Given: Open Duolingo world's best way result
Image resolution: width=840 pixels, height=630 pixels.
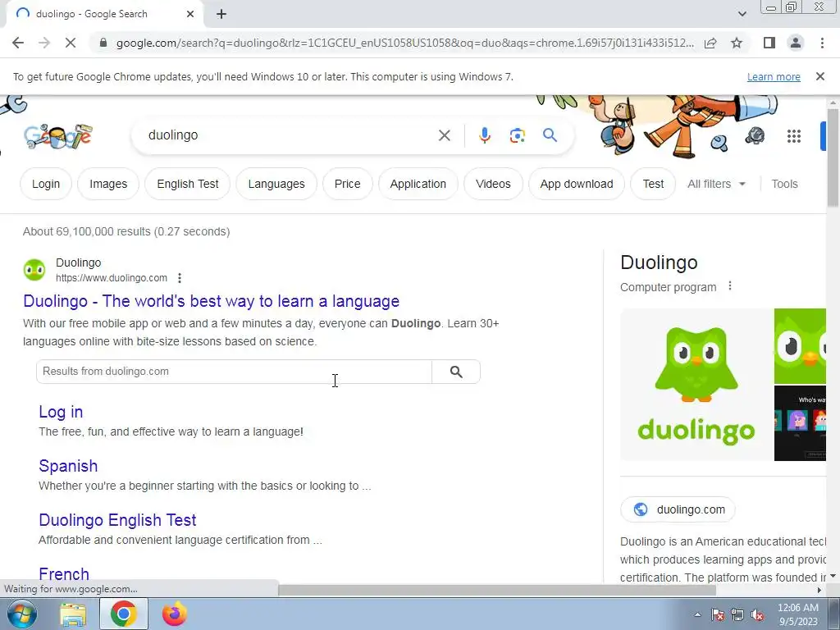Looking at the screenshot, I should pos(211,301).
